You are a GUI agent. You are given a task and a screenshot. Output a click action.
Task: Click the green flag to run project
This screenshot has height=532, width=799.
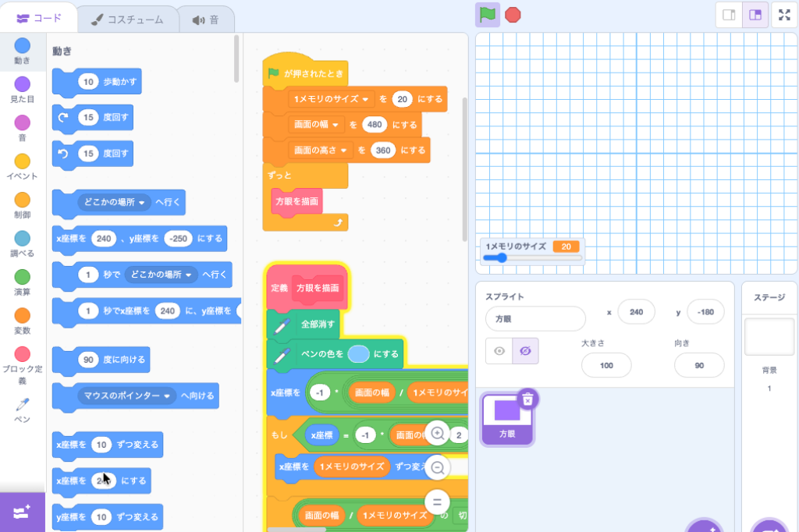point(487,14)
